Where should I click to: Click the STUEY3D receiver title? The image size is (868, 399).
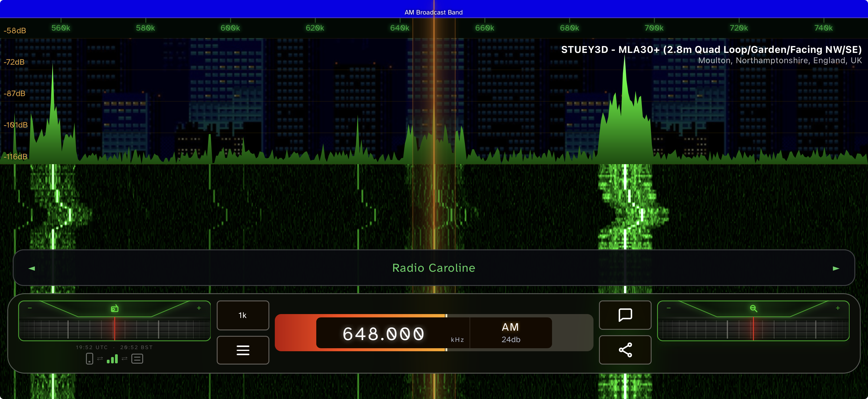pyautogui.click(x=711, y=50)
